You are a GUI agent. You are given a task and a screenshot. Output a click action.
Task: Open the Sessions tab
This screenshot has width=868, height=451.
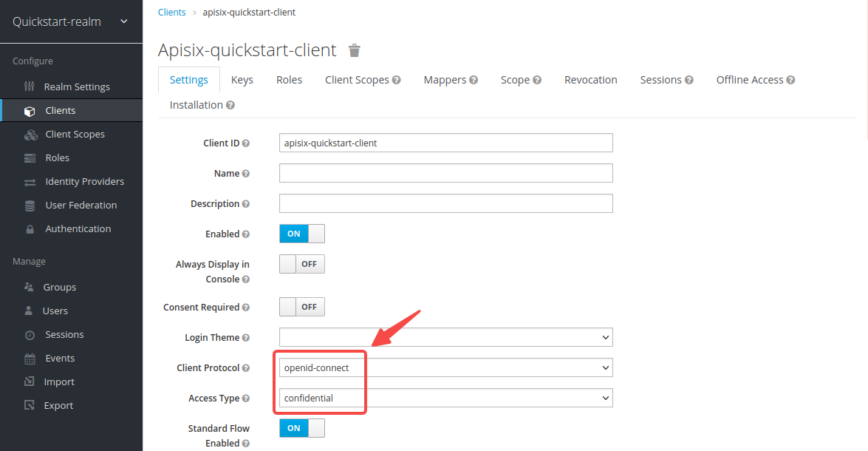(661, 80)
